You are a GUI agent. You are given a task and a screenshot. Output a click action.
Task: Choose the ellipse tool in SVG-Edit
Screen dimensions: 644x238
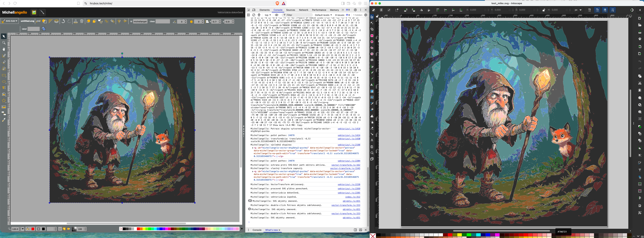(4, 82)
